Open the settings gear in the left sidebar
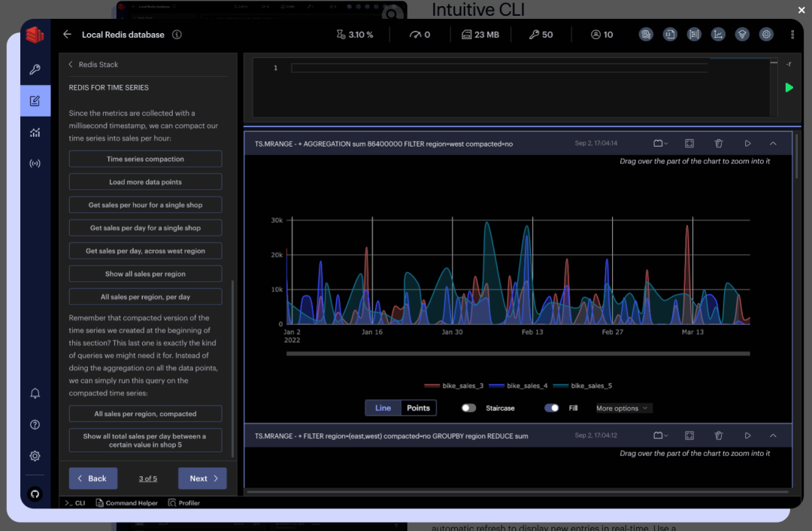 click(x=35, y=456)
